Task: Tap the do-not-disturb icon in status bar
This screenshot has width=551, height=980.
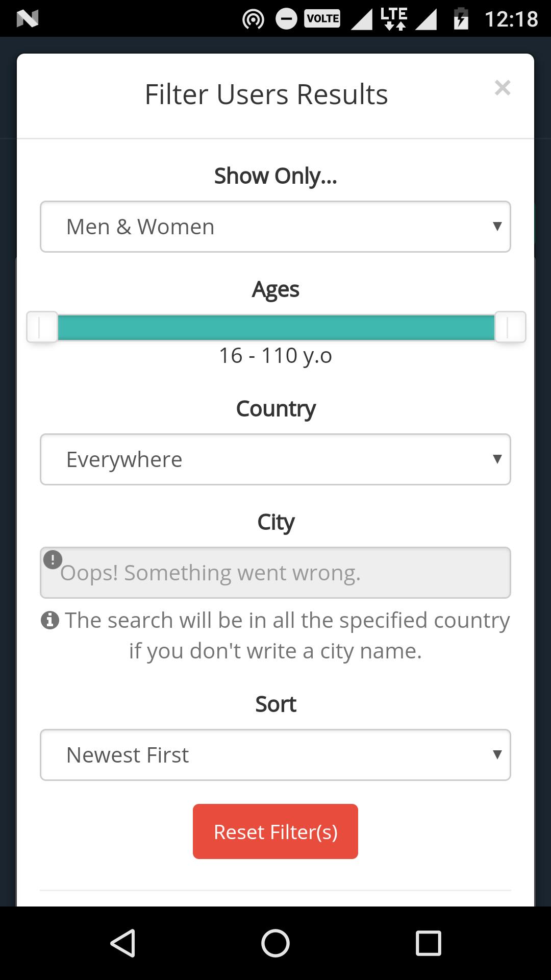Action: click(286, 19)
